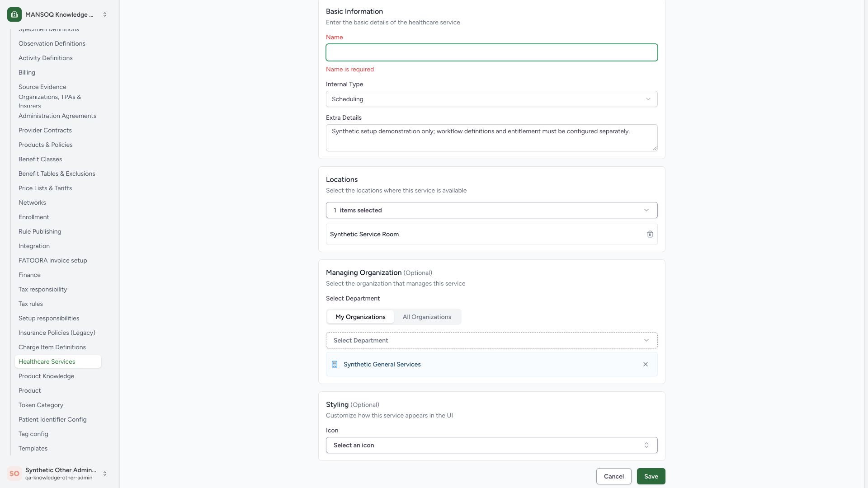Go to Price Lists & Tariffs
The image size is (868, 488).
(58, 188)
